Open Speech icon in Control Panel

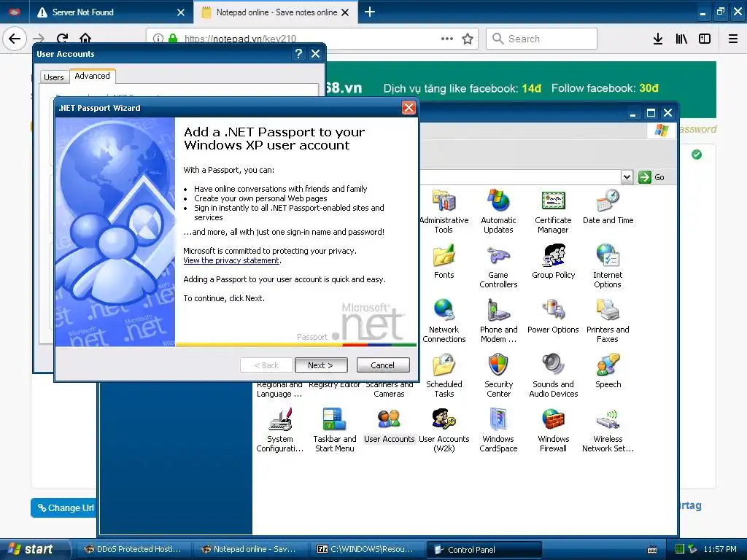tap(608, 371)
